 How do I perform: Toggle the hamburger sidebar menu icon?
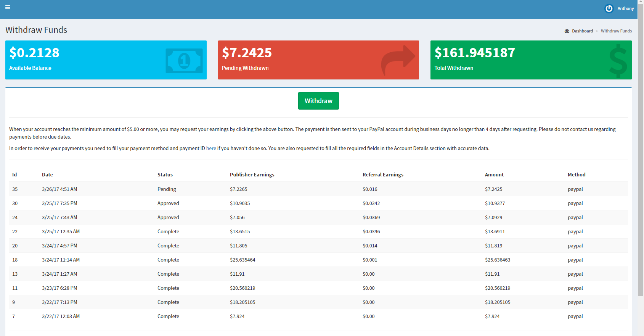pyautogui.click(x=8, y=7)
